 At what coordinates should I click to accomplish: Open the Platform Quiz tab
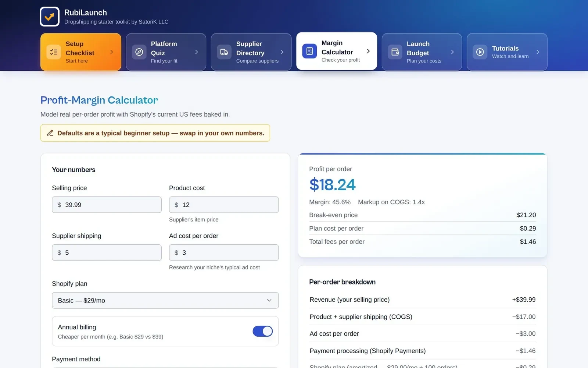[166, 52]
